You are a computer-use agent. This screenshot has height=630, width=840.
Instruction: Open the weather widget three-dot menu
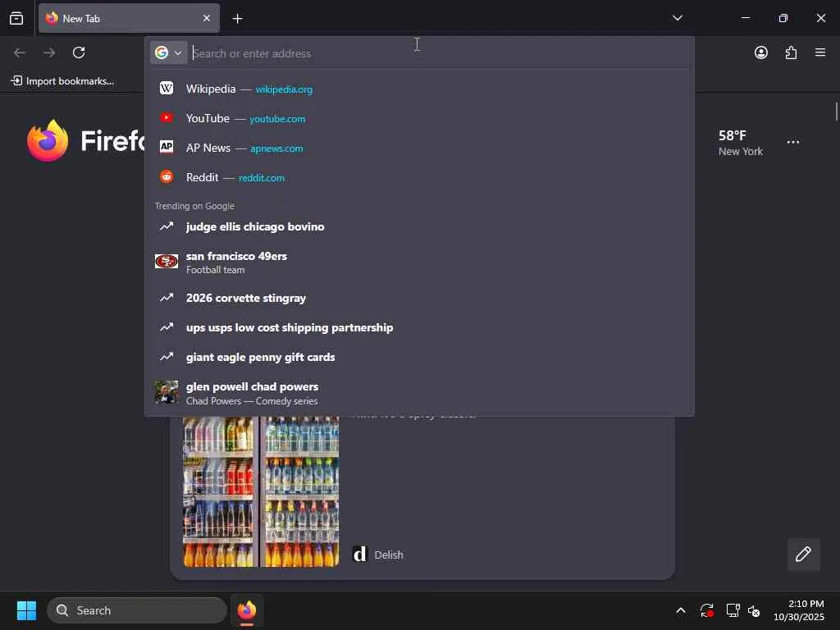pyautogui.click(x=793, y=142)
